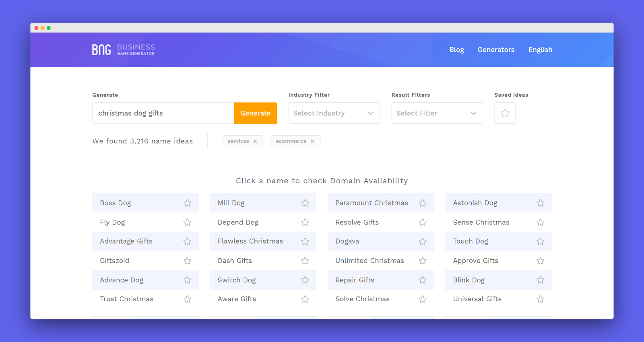Image resolution: width=644 pixels, height=342 pixels.
Task: Star the Universal Gifts name
Action: click(x=541, y=299)
